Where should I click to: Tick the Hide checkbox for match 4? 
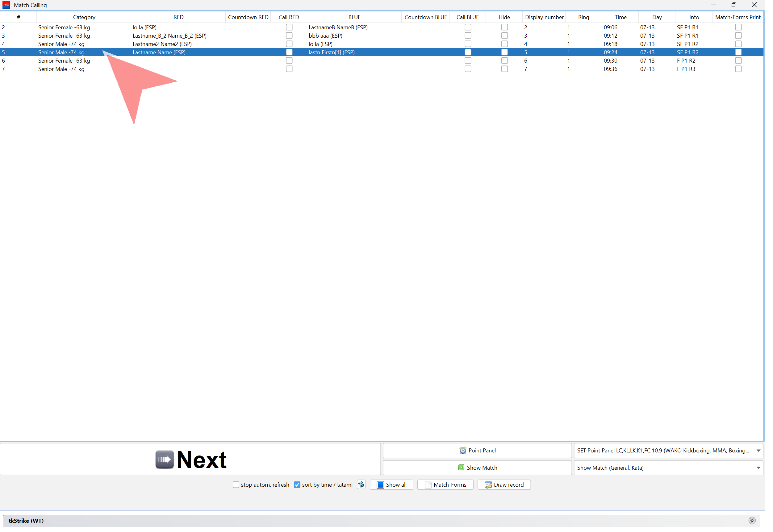tap(504, 44)
